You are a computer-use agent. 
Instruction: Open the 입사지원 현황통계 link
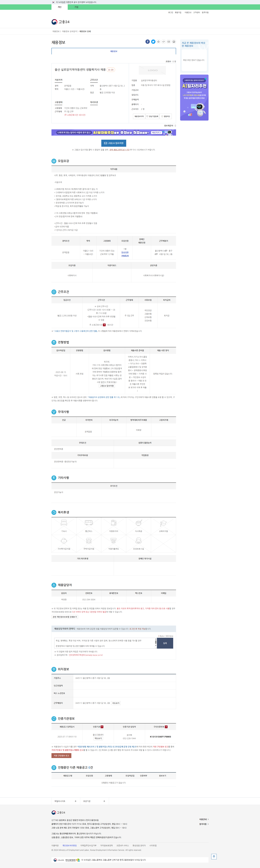coord(125,254)
